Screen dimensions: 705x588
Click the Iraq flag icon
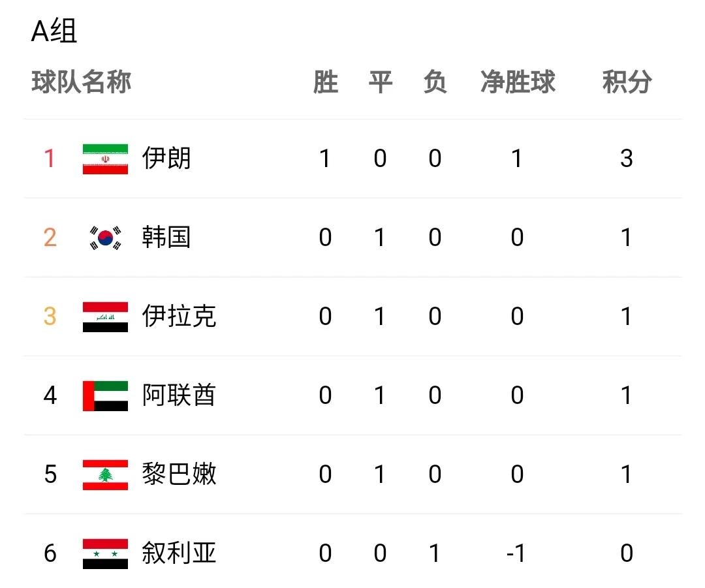(x=105, y=317)
